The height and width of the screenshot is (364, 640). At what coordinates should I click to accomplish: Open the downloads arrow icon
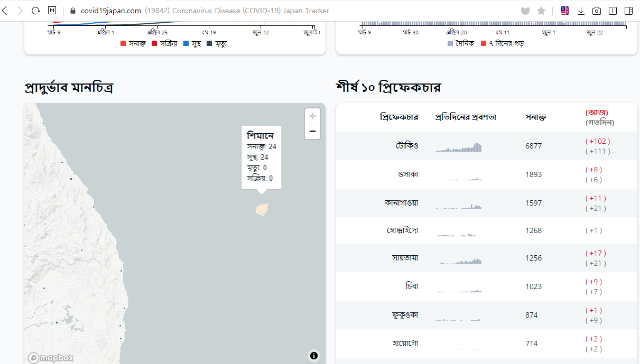pos(581,11)
